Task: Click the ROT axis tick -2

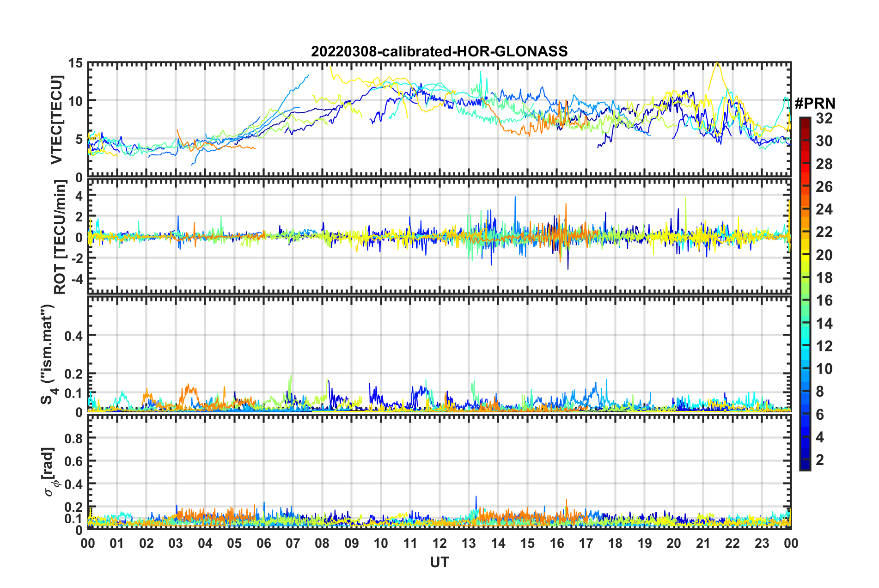Action: tap(77, 258)
